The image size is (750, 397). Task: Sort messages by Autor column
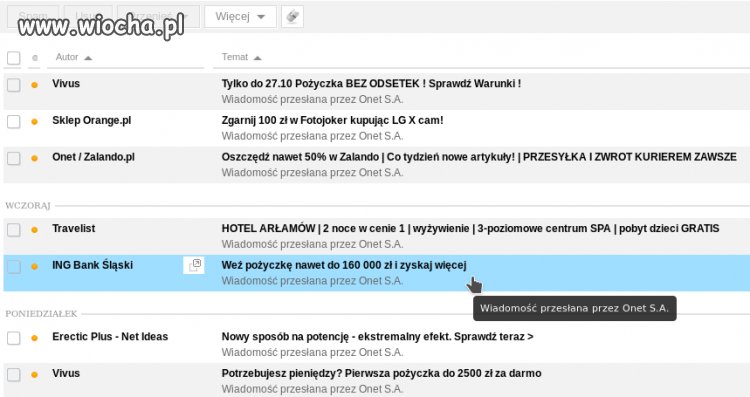[74, 57]
